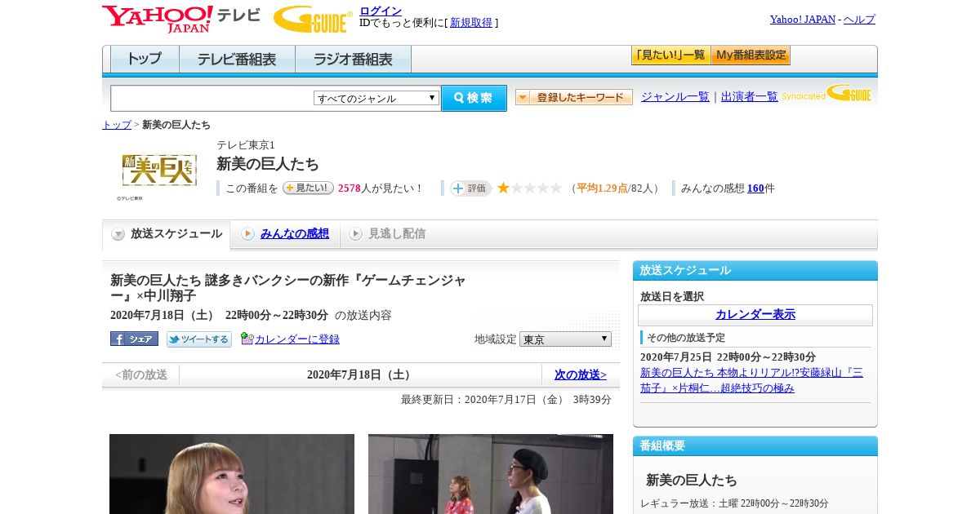Select the 見逃し配信 tab
Screen dimensions: 980x514
(388, 234)
